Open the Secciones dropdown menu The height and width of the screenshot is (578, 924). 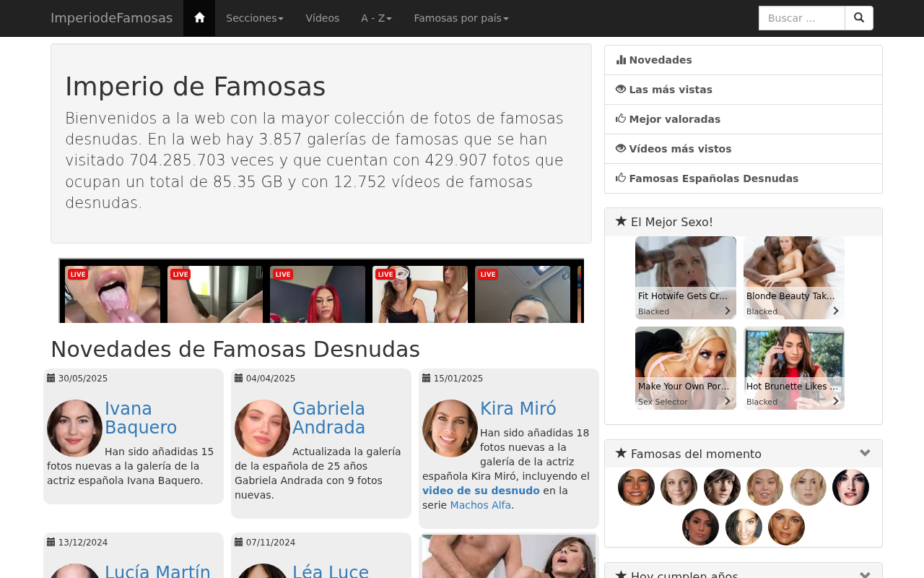pos(255,18)
